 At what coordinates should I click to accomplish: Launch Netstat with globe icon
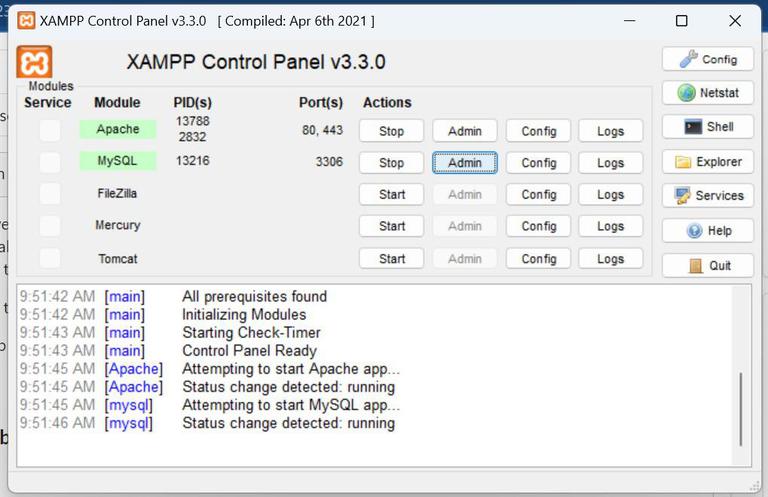(x=708, y=93)
